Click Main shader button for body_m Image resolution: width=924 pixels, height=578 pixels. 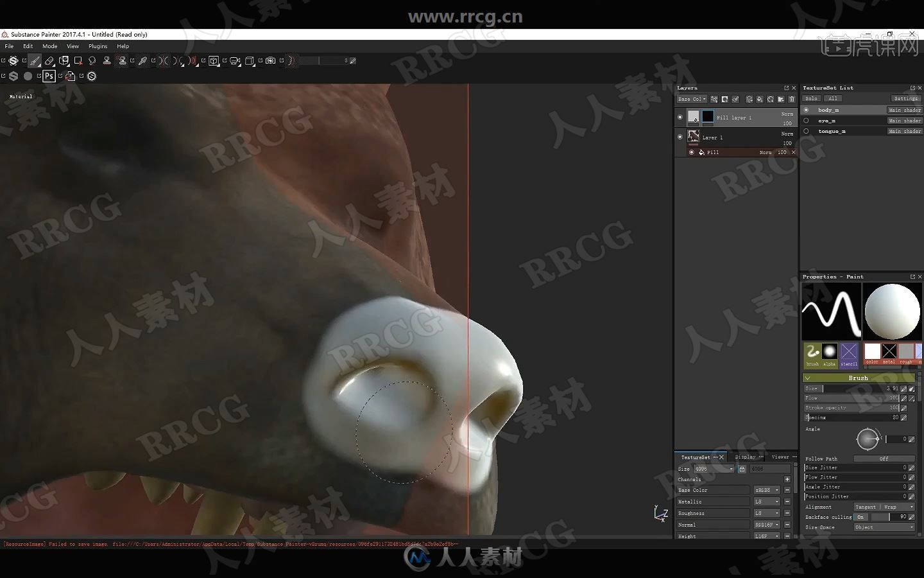point(904,110)
